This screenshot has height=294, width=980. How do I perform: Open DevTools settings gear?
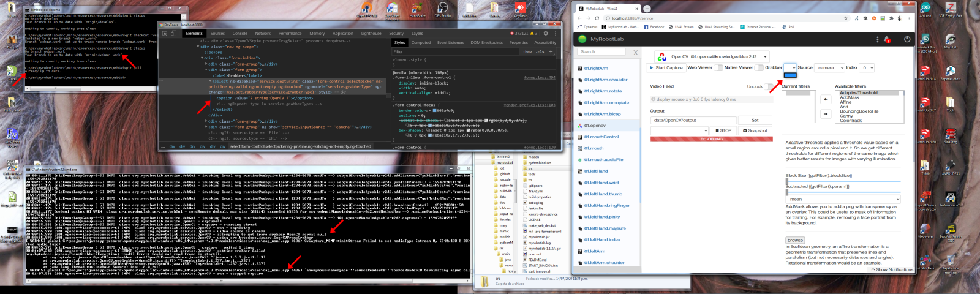click(546, 34)
